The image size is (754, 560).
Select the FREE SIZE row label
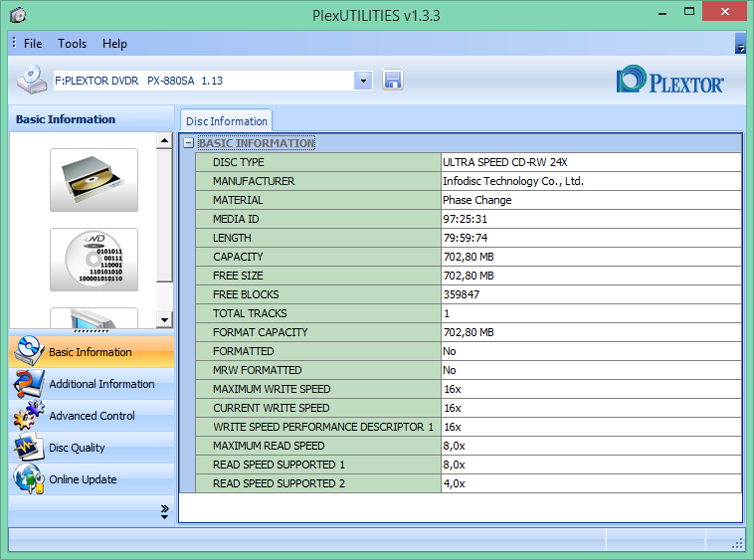(238, 276)
